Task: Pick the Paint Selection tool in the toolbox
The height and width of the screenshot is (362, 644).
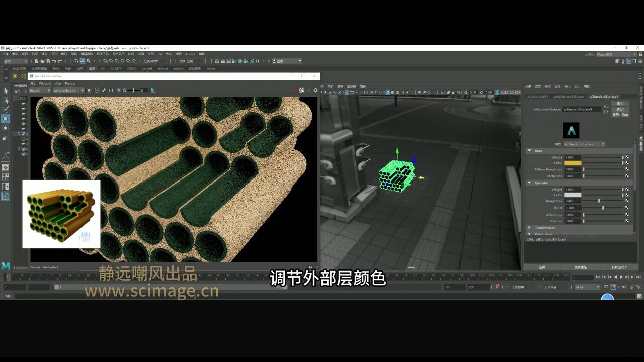Action: 6,109
